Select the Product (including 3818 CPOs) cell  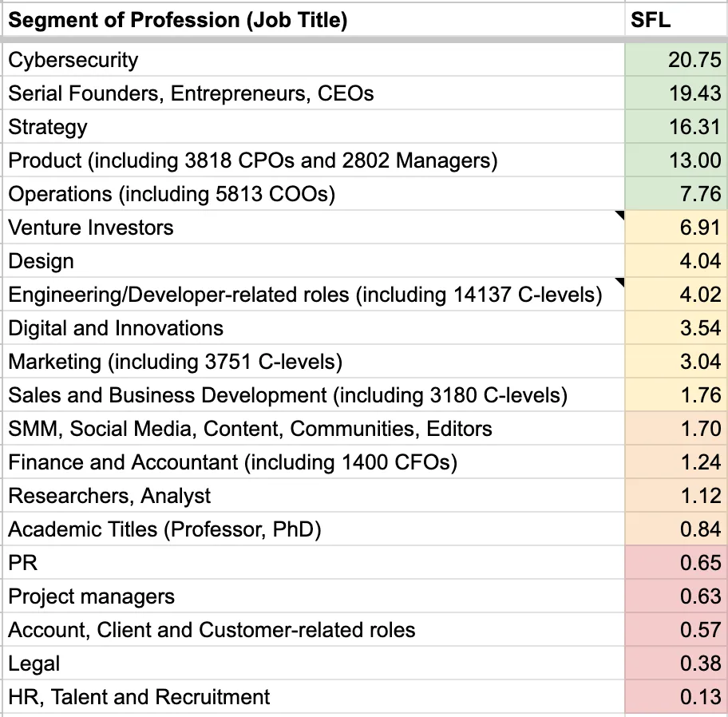coord(314,160)
